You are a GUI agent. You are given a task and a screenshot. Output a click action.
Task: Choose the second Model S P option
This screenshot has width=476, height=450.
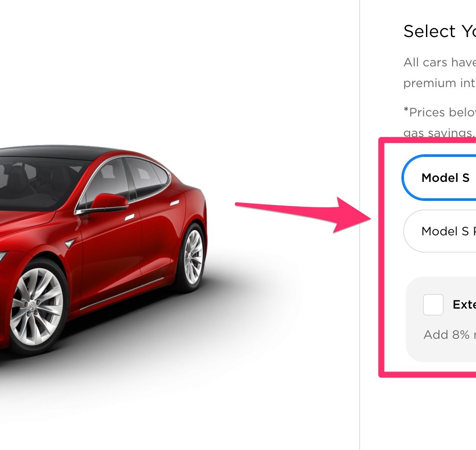point(440,231)
